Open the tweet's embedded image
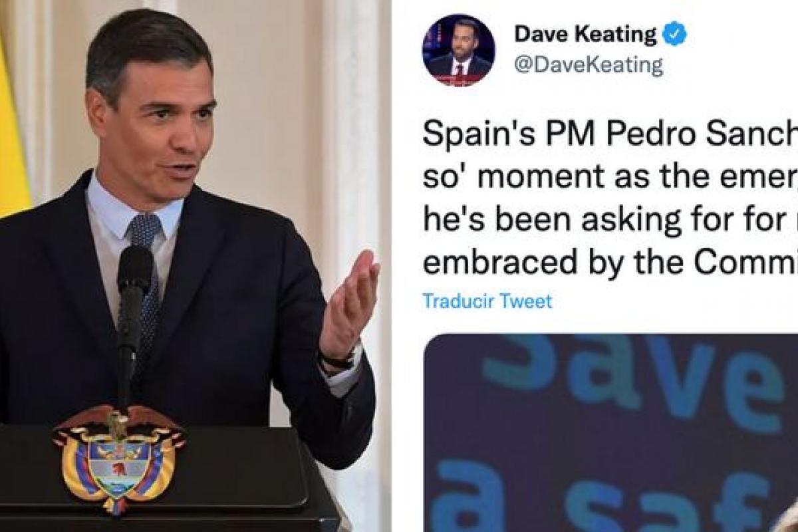798x532 pixels. [610, 433]
